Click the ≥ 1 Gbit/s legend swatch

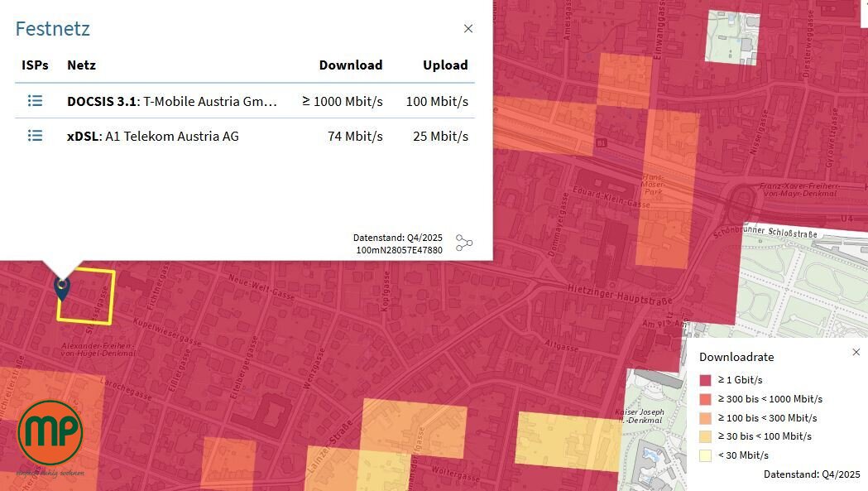[705, 380]
